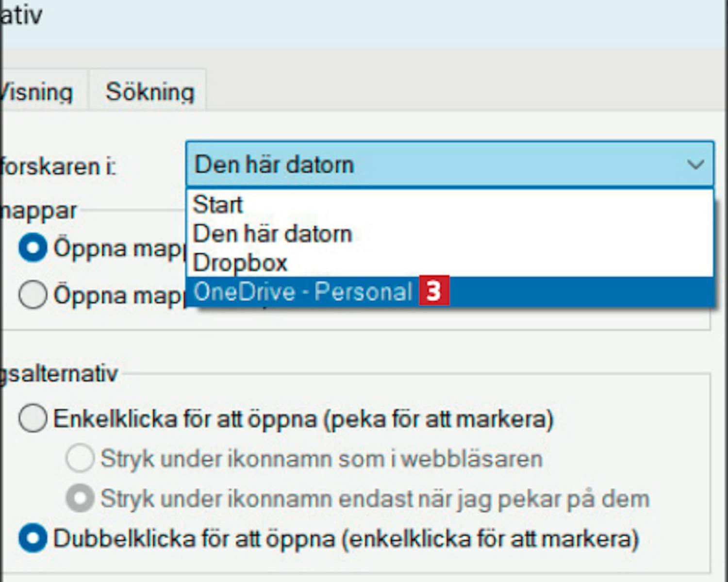Click the window title text ending in 'ativ'
Viewport: 728px width, 582px height.
coord(22,16)
